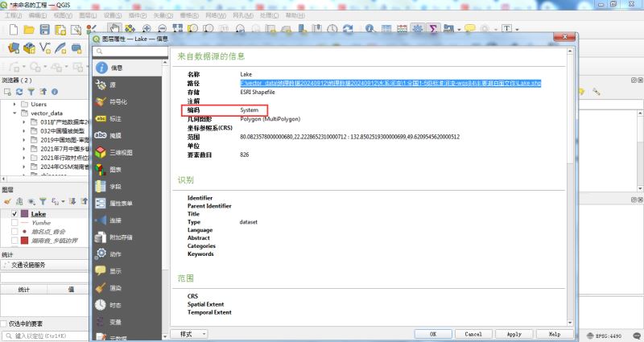Click the Zoom Full extent icon
Image resolution: width=644 pixels, height=342 pixels.
click(x=177, y=28)
